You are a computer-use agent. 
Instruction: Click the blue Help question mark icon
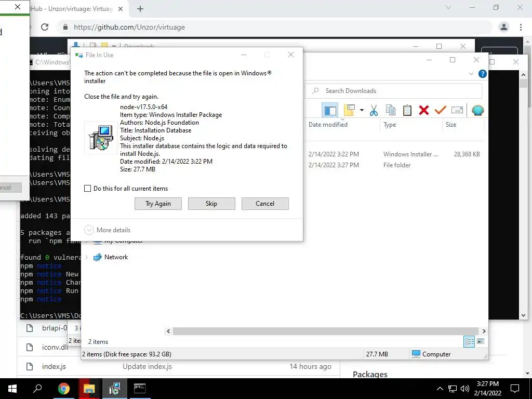click(x=482, y=74)
